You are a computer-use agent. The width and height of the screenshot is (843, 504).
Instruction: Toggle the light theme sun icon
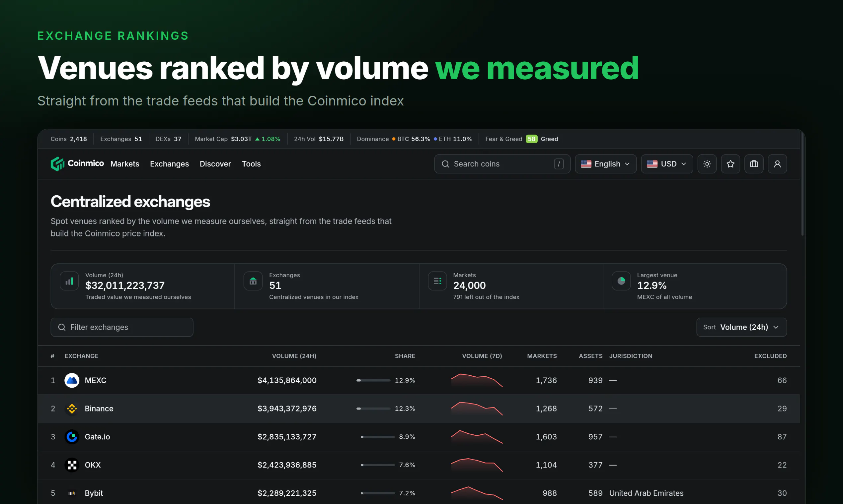pos(707,164)
